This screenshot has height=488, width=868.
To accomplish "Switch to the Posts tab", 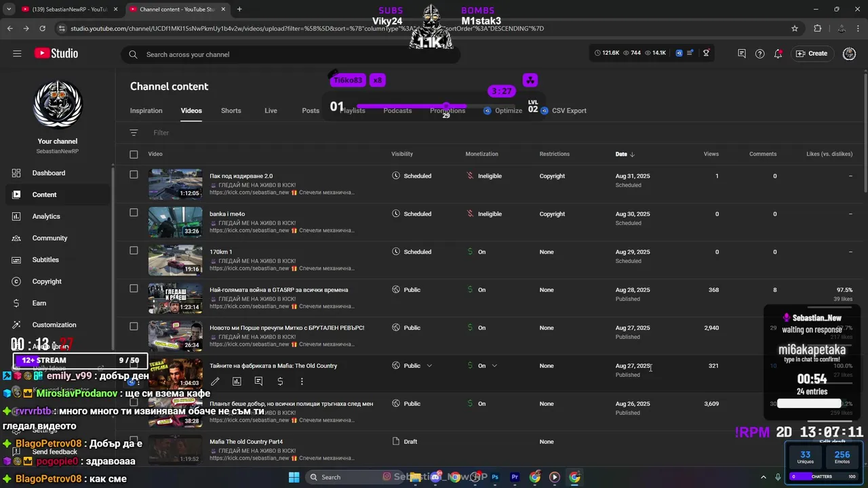I will [311, 110].
